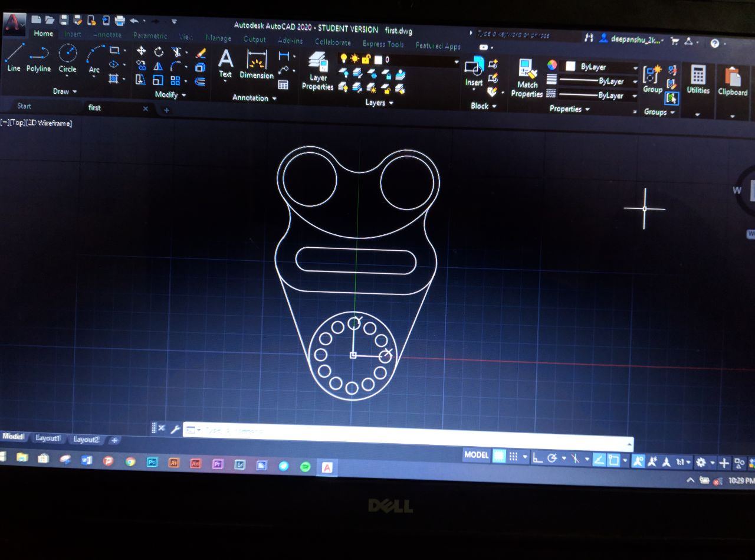Open the Output ribbon tab
Screen dimensions: 755x560
pos(254,40)
